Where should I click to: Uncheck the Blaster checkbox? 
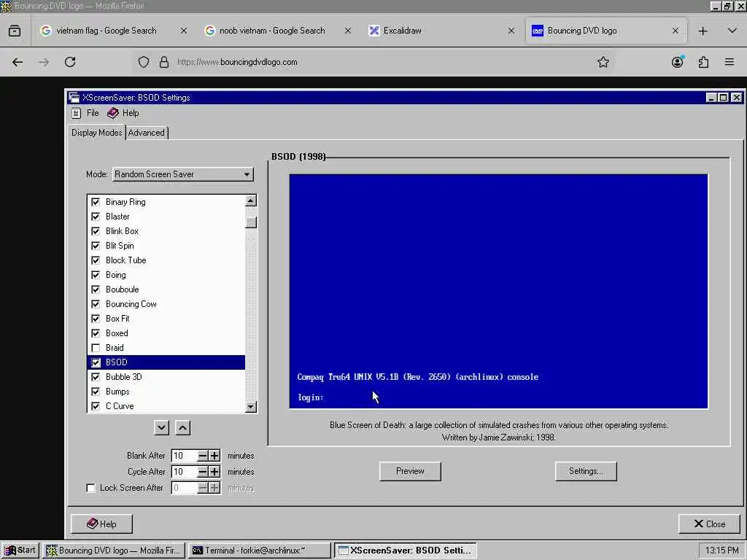point(96,217)
